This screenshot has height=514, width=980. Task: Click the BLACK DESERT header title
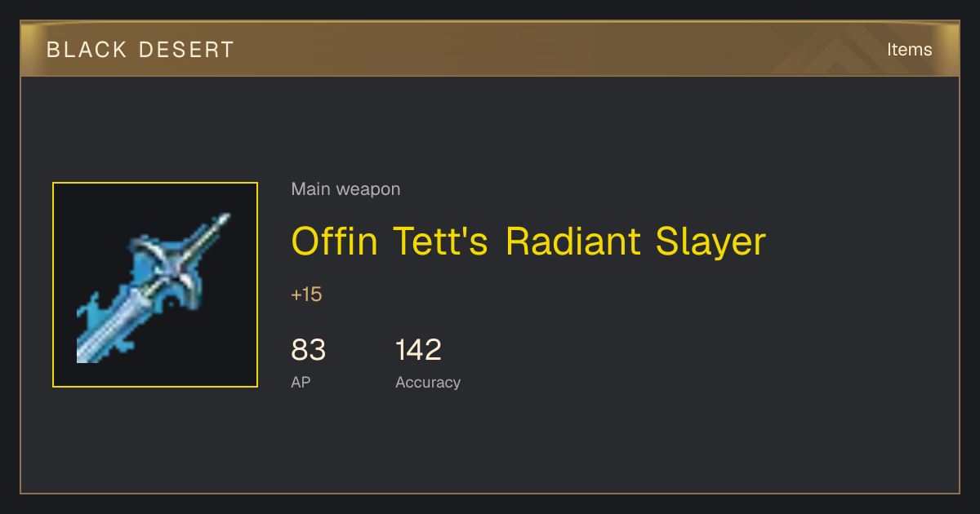[140, 50]
